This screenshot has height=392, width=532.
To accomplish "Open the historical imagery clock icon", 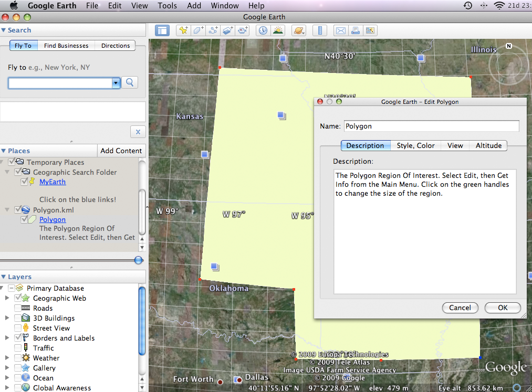I will (263, 30).
